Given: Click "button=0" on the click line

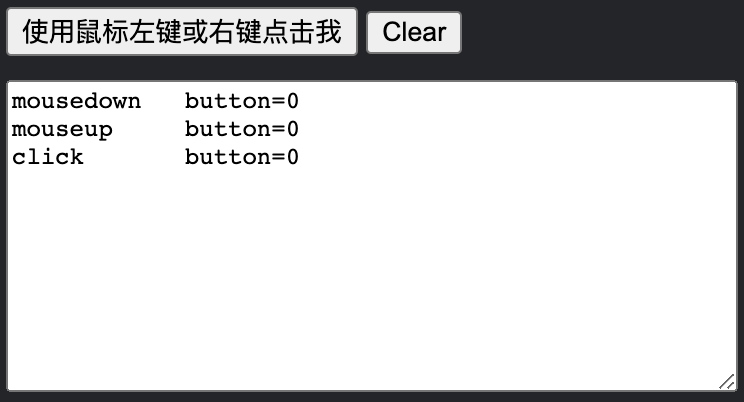Looking at the screenshot, I should [x=242, y=157].
